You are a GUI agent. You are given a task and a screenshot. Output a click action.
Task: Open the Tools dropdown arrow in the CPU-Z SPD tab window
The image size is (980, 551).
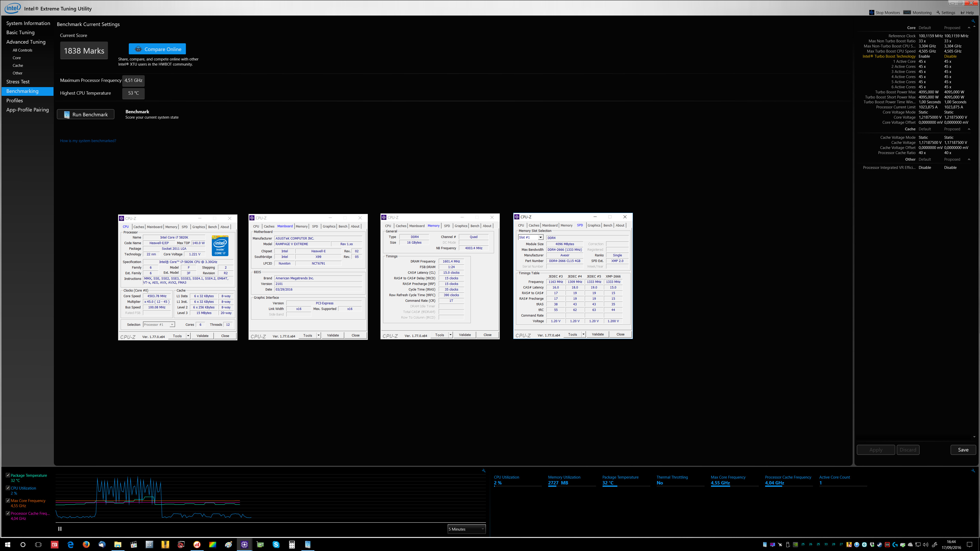583,334
